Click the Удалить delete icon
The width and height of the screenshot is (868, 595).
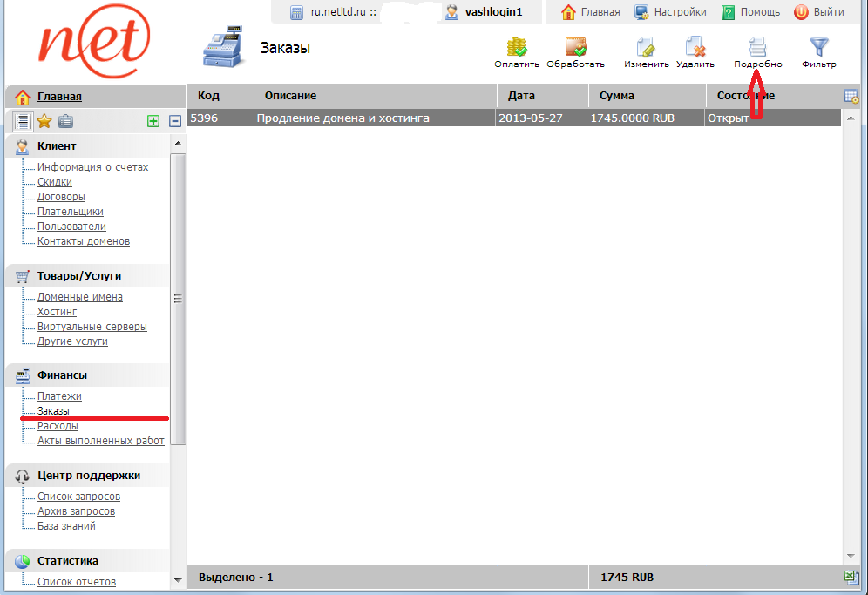pos(695,47)
